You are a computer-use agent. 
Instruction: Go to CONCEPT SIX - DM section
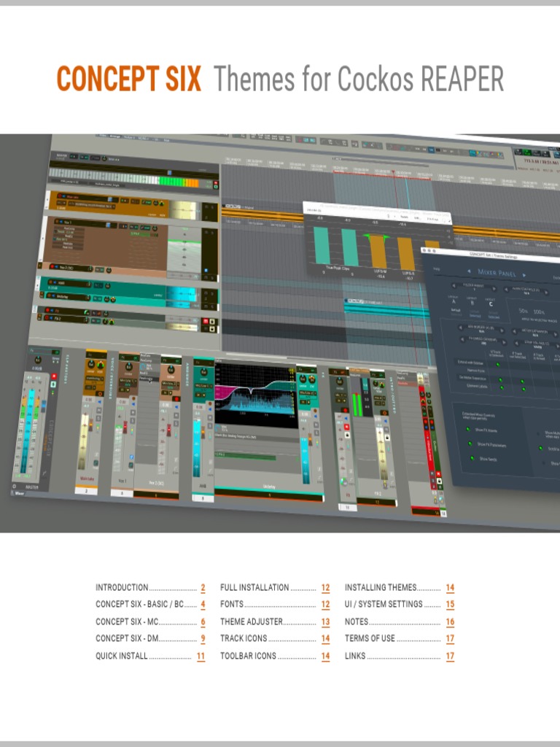point(150,638)
